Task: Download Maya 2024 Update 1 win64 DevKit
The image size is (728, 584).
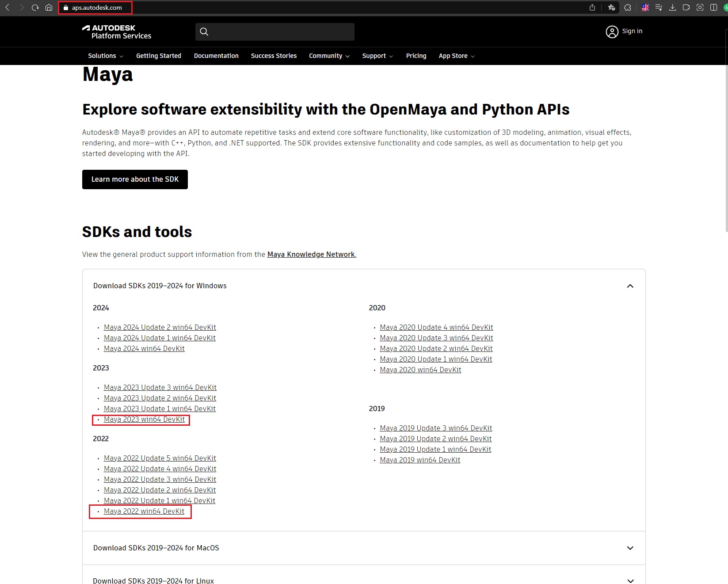Action: pyautogui.click(x=160, y=338)
